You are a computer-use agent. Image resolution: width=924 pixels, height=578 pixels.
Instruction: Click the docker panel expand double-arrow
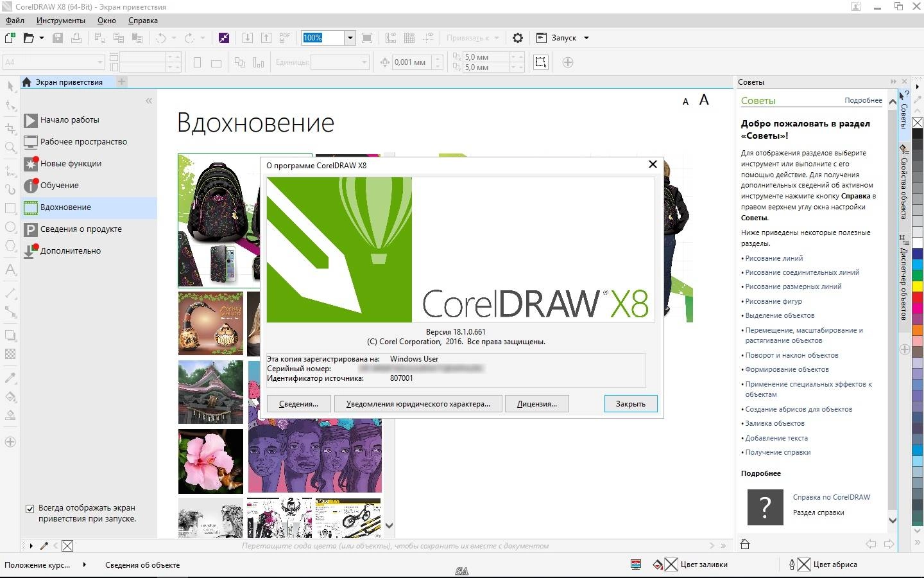(x=893, y=82)
